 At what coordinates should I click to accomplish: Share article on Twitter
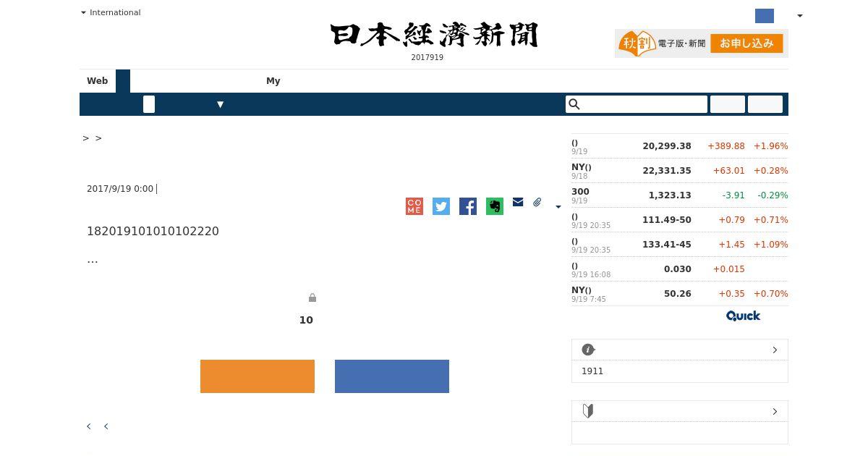coord(441,206)
